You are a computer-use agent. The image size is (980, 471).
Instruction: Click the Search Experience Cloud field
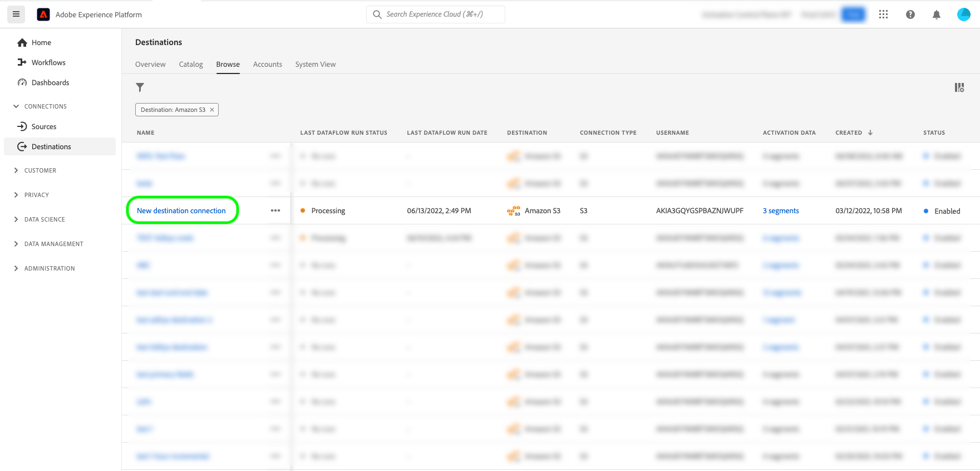(436, 14)
